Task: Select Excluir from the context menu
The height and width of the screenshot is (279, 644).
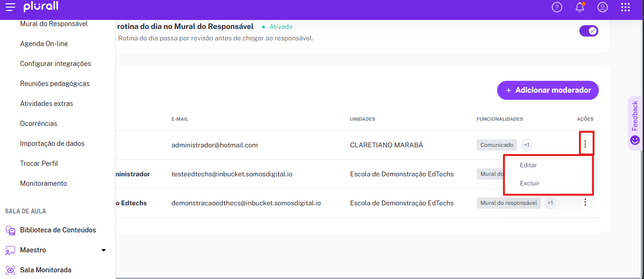Action: [529, 183]
